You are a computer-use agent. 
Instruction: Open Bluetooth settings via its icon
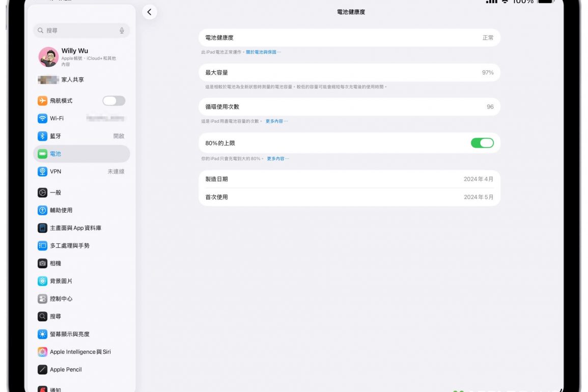point(43,136)
